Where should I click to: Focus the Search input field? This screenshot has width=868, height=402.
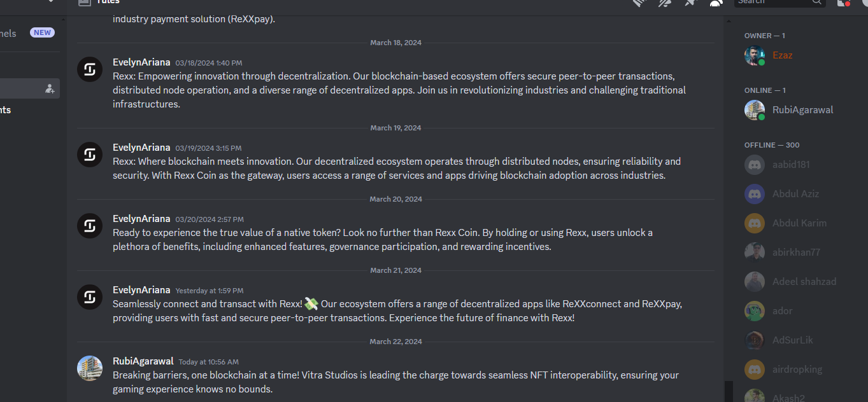tap(779, 2)
